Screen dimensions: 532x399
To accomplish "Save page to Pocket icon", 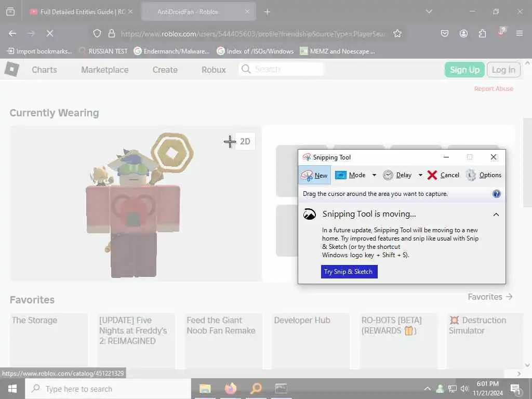I will (x=445, y=34).
